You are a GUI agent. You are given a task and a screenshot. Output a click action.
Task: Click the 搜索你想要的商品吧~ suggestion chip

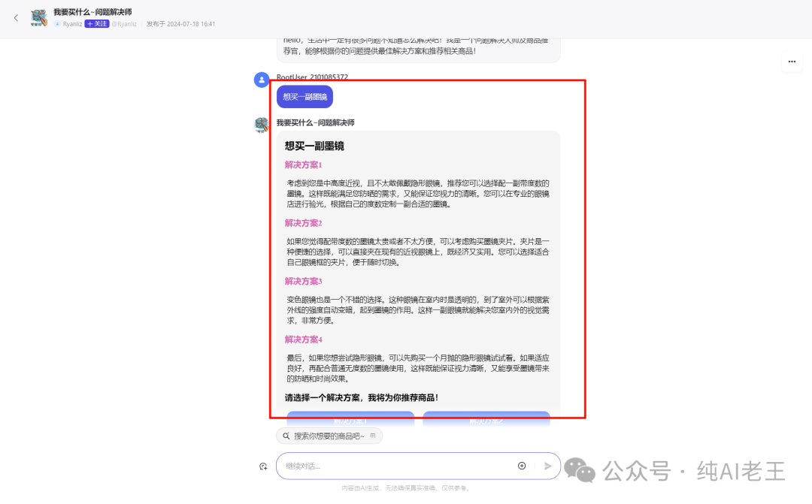(x=329, y=436)
